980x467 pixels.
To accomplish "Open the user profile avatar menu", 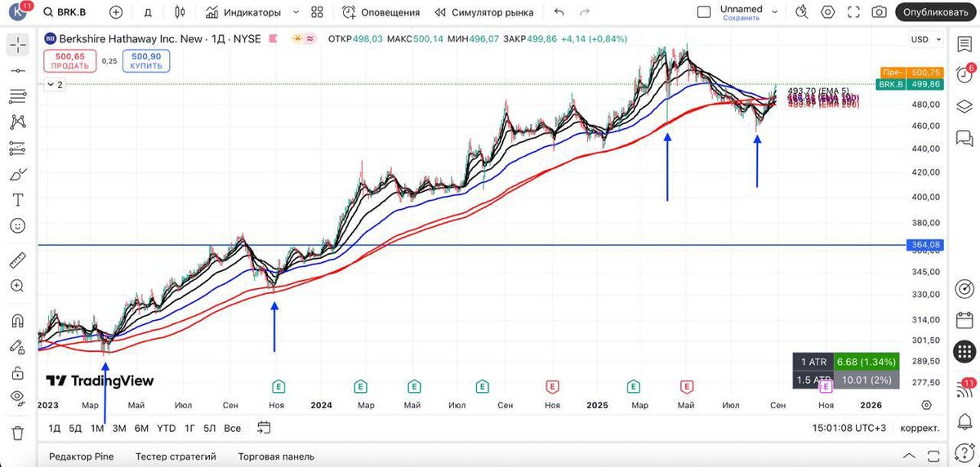I will click(18, 12).
